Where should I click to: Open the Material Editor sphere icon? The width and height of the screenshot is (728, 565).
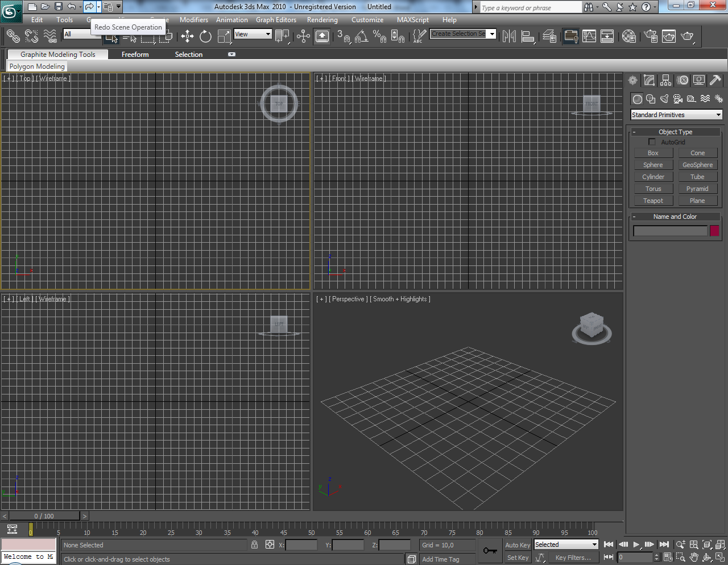(628, 36)
